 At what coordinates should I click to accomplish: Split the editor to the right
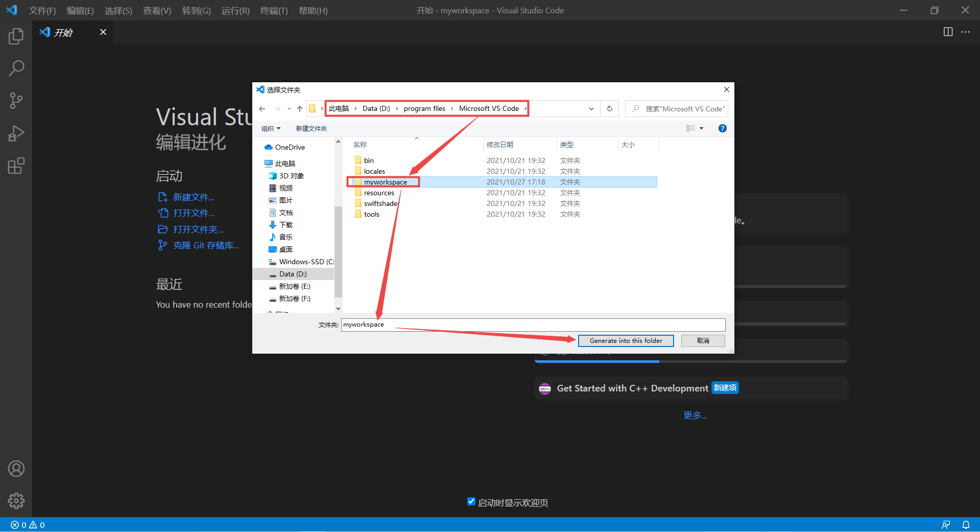tap(948, 32)
